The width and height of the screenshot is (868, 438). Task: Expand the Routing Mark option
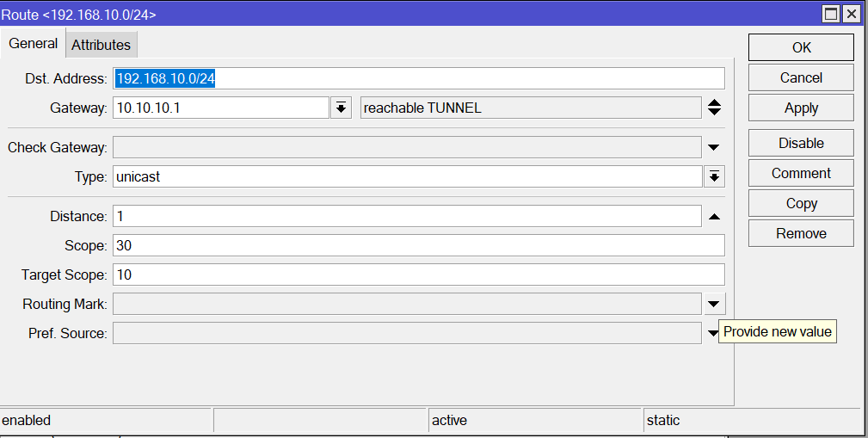pyautogui.click(x=714, y=304)
